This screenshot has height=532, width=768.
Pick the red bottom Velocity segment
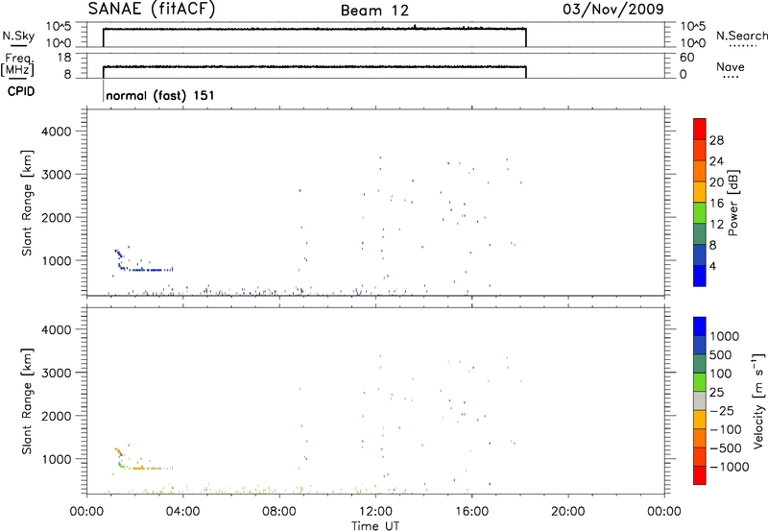pos(700,475)
